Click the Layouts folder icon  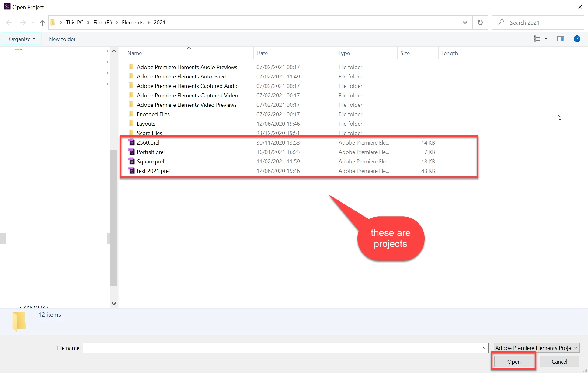tap(131, 124)
